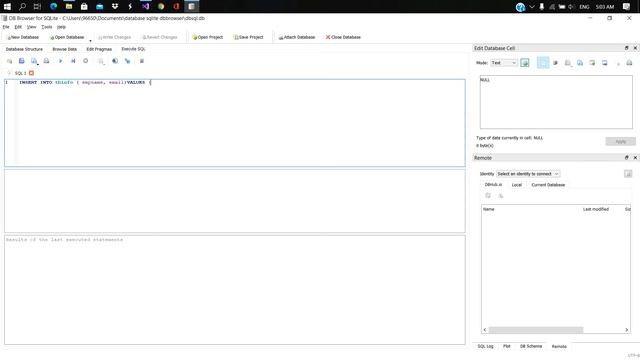The height and width of the screenshot is (360, 640).
Task: Select the SQL 1 editor tab
Action: tap(20, 73)
